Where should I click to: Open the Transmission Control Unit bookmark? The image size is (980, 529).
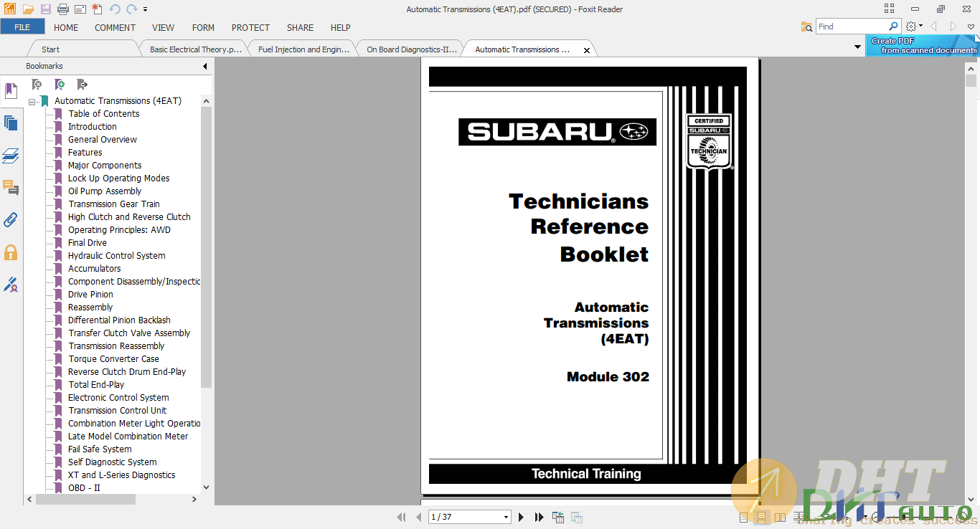pyautogui.click(x=117, y=411)
